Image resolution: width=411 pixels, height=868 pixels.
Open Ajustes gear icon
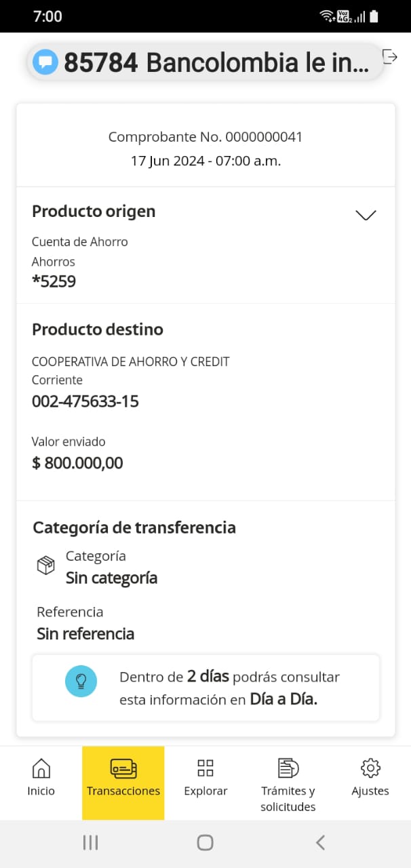(370, 768)
